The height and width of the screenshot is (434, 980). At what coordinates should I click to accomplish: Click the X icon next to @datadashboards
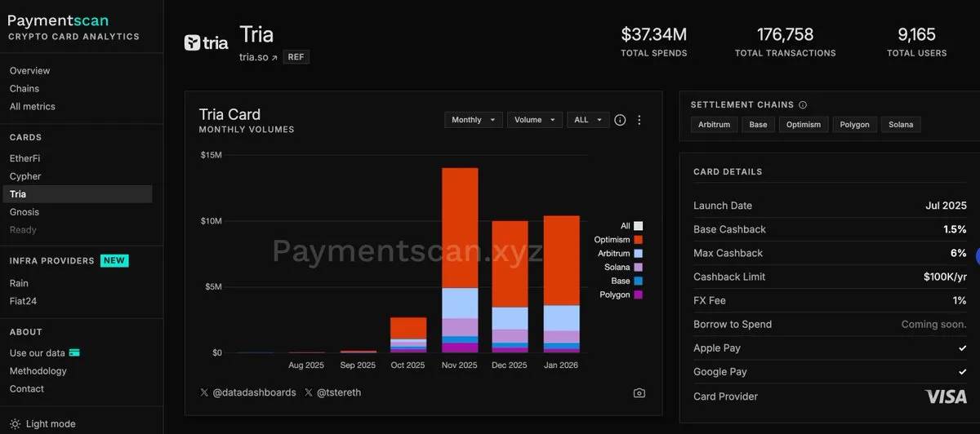coord(204,392)
